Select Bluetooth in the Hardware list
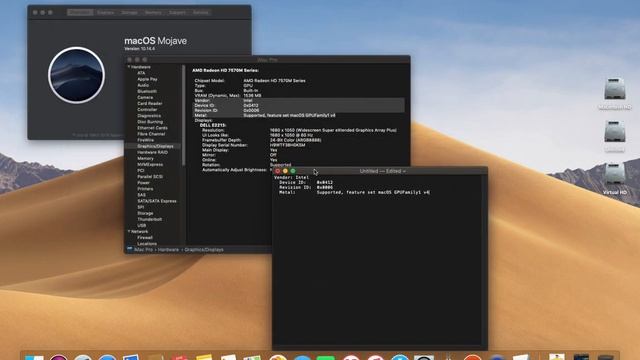This screenshot has width=640, height=360. tap(147, 91)
